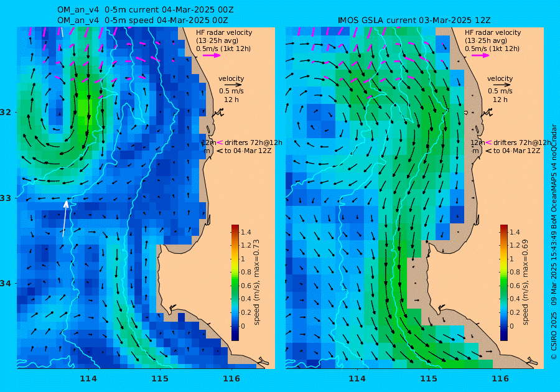Click the 1.2 tick on left colorbar
Viewport: 560px width, 392px height.
click(246, 245)
